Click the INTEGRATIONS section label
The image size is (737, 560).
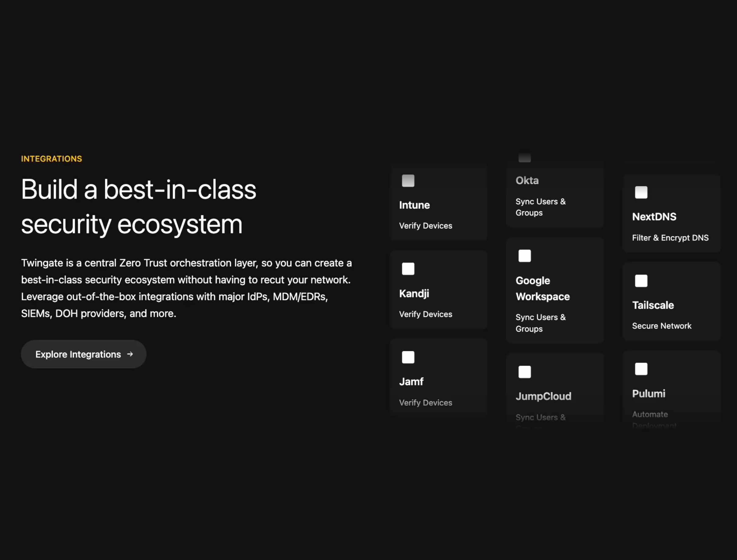[x=52, y=159]
